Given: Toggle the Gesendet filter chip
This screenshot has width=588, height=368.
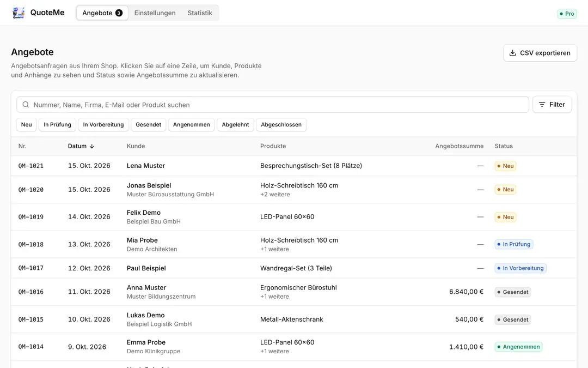Looking at the screenshot, I should [149, 125].
